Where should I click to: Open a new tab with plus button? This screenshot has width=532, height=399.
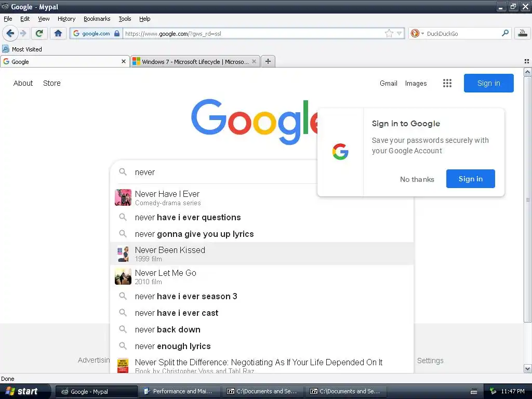pyautogui.click(x=268, y=61)
